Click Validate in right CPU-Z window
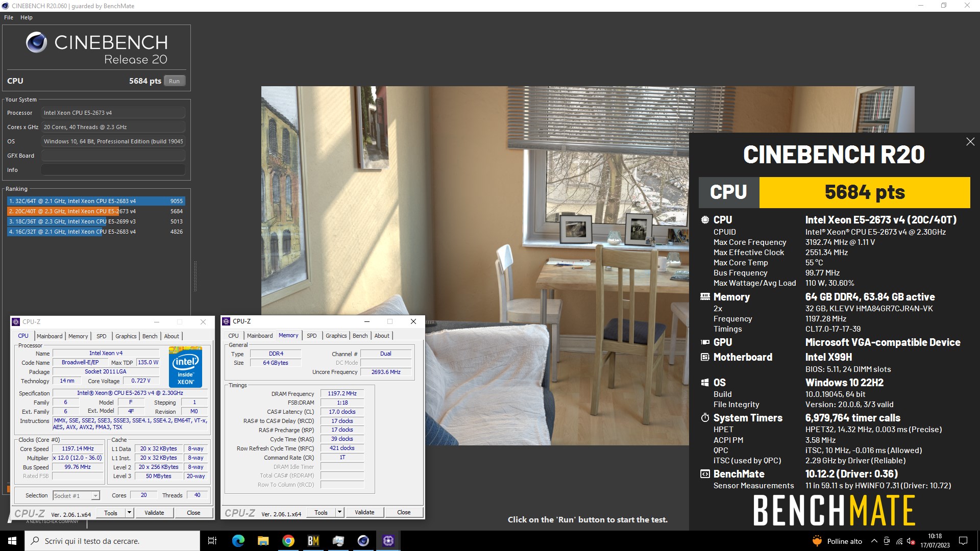980x551 pixels. tap(364, 513)
